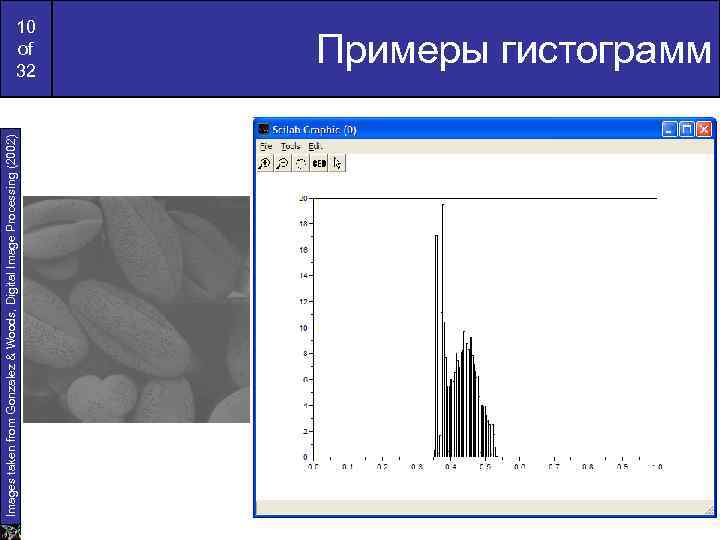Click the Zoom out (unzoom) toolbar icon
720x540 pixels.
(x=283, y=163)
